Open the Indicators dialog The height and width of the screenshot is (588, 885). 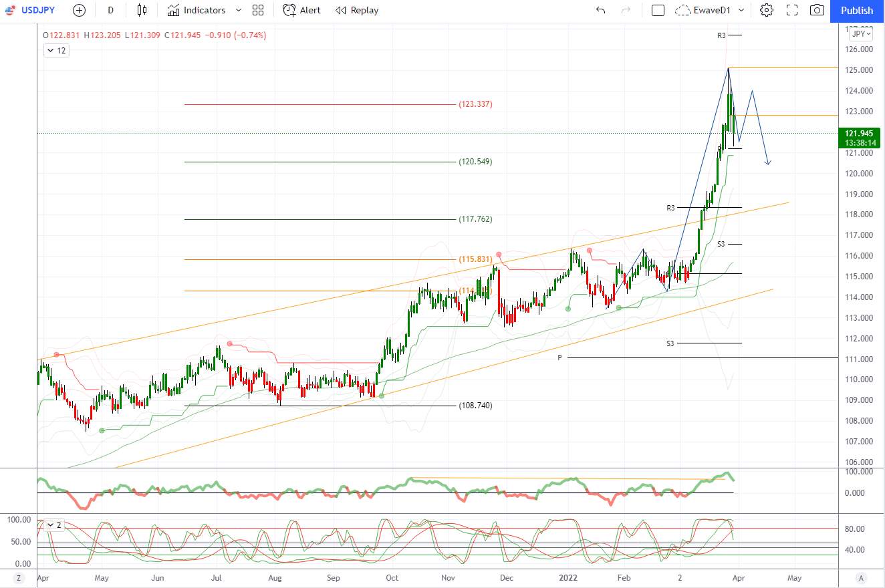197,10
